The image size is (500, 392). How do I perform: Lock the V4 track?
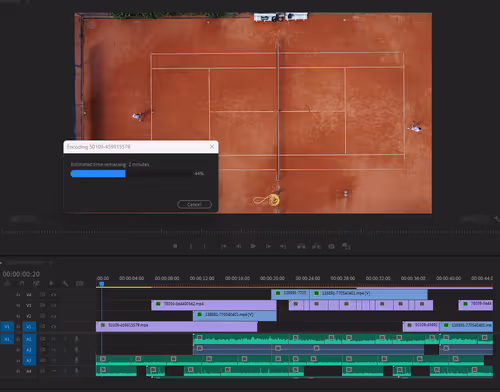[x=18, y=295]
